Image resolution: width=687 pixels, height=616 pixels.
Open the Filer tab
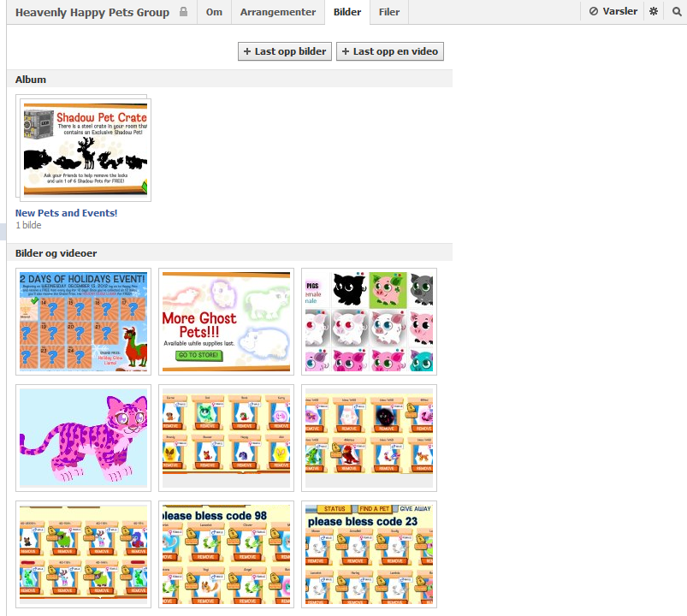(x=389, y=12)
